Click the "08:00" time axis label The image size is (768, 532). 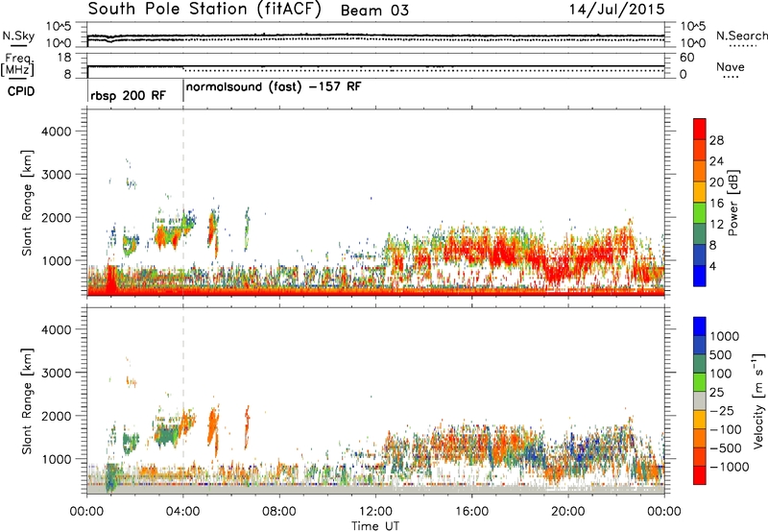click(279, 512)
